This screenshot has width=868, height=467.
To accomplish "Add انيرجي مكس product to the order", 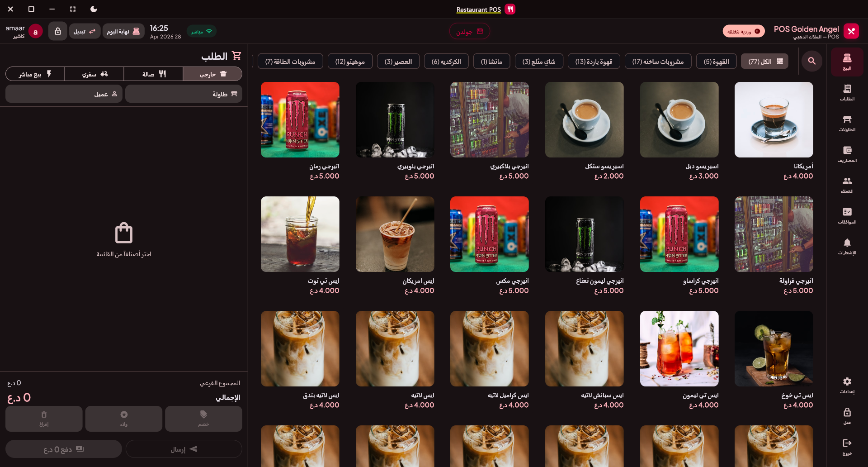I will pos(490,246).
